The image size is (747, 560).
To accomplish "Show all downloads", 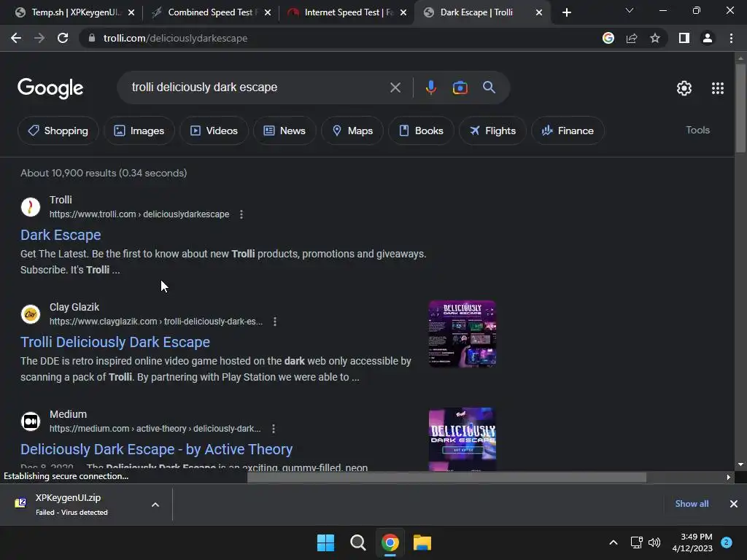I will pyautogui.click(x=692, y=504).
